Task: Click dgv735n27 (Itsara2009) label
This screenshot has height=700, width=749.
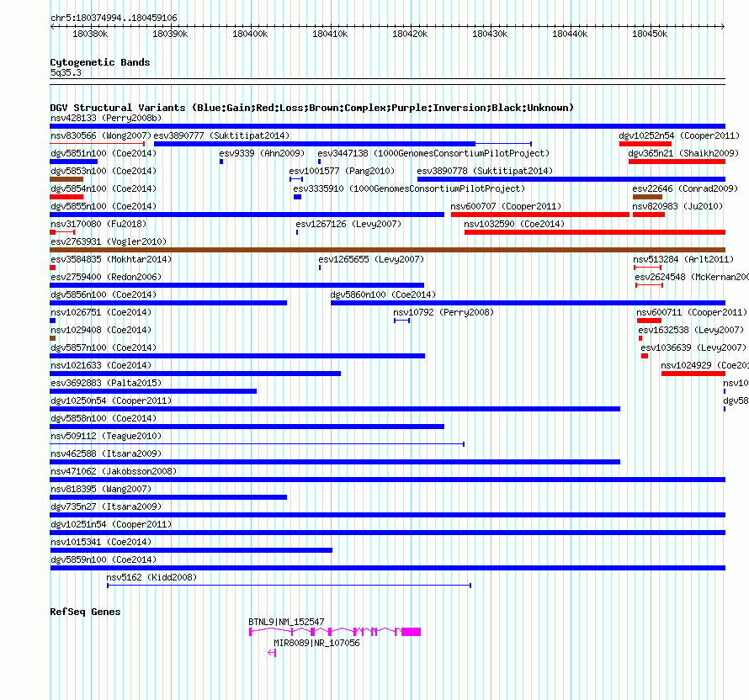Action: pos(106,506)
